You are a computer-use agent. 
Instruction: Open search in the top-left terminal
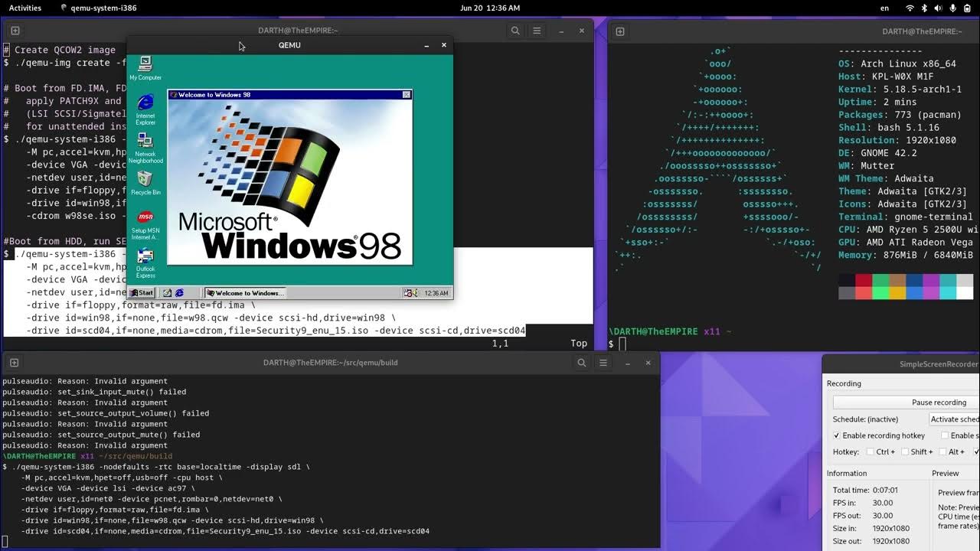click(x=515, y=31)
